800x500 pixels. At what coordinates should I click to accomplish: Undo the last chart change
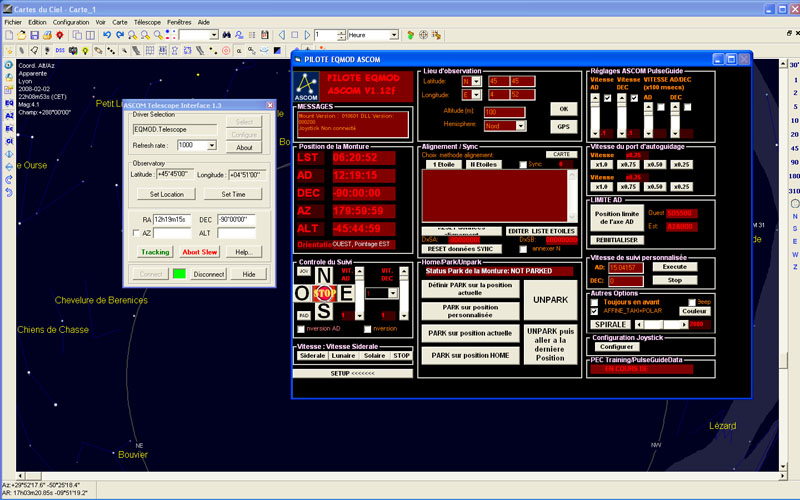(107, 35)
